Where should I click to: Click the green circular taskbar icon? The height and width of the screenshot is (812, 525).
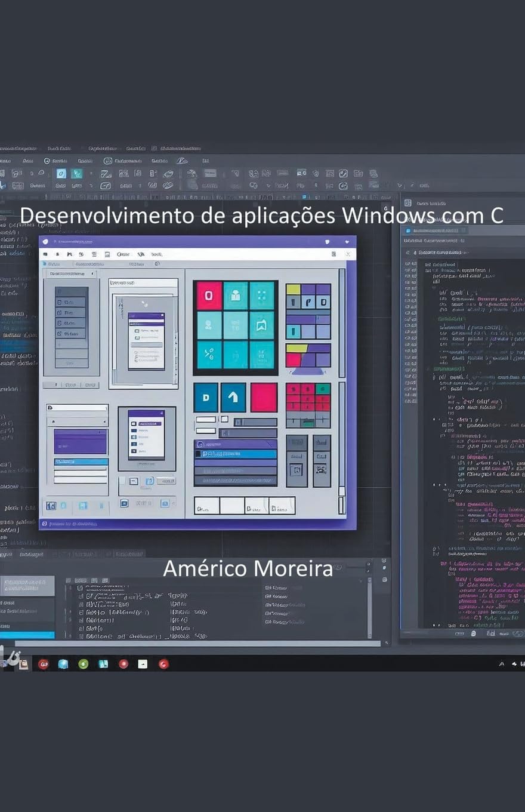point(84,664)
